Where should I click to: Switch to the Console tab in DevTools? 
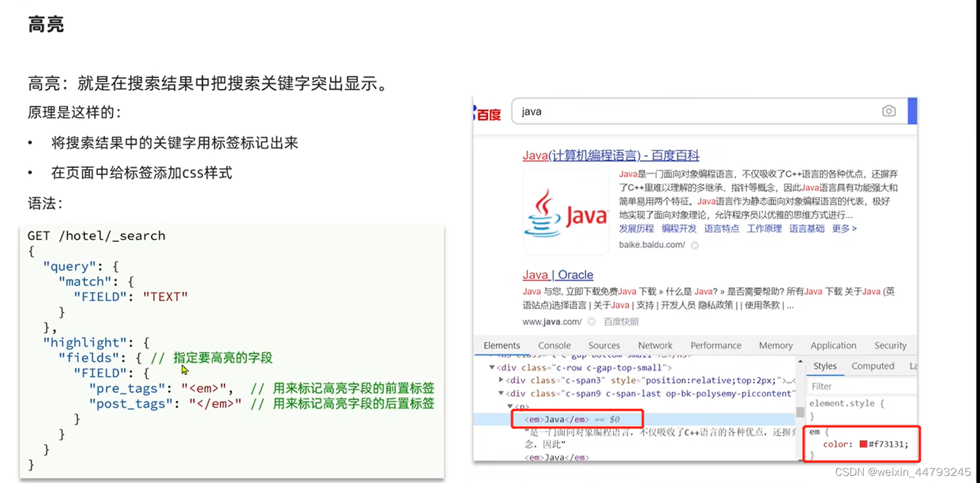(555, 346)
